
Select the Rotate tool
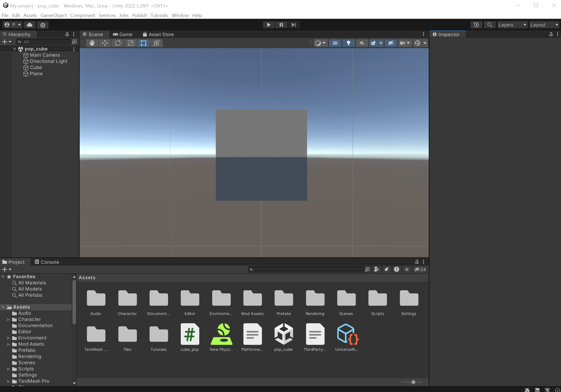118,43
